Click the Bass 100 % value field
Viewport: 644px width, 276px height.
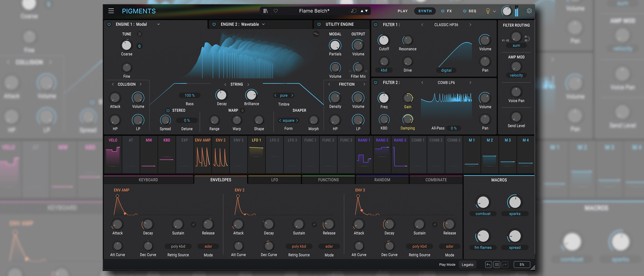pyautogui.click(x=189, y=95)
